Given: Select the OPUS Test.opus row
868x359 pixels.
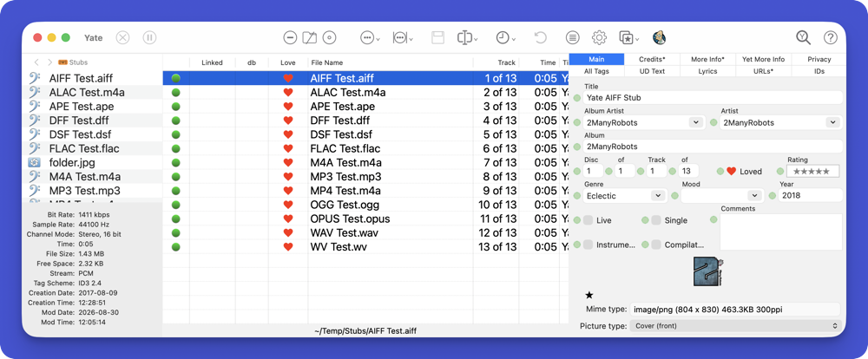Looking at the screenshot, I should click(x=365, y=219).
